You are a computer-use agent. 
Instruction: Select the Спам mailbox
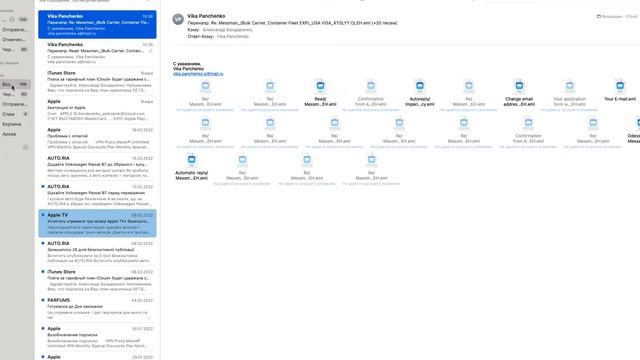coord(16,114)
